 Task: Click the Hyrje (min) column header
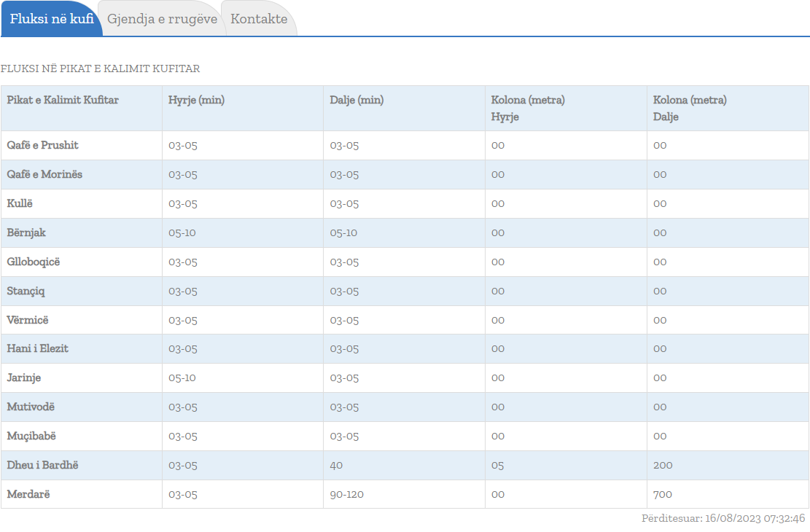pyautogui.click(x=196, y=100)
